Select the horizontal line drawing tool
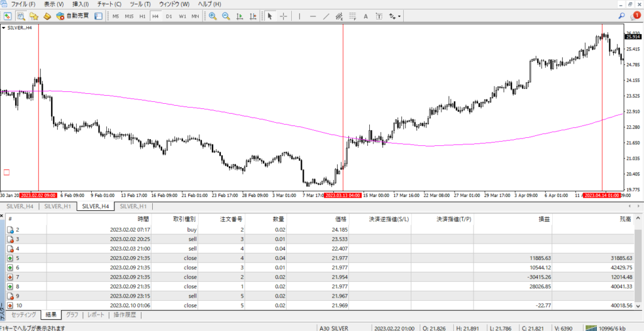The image size is (644, 331). coord(314,16)
